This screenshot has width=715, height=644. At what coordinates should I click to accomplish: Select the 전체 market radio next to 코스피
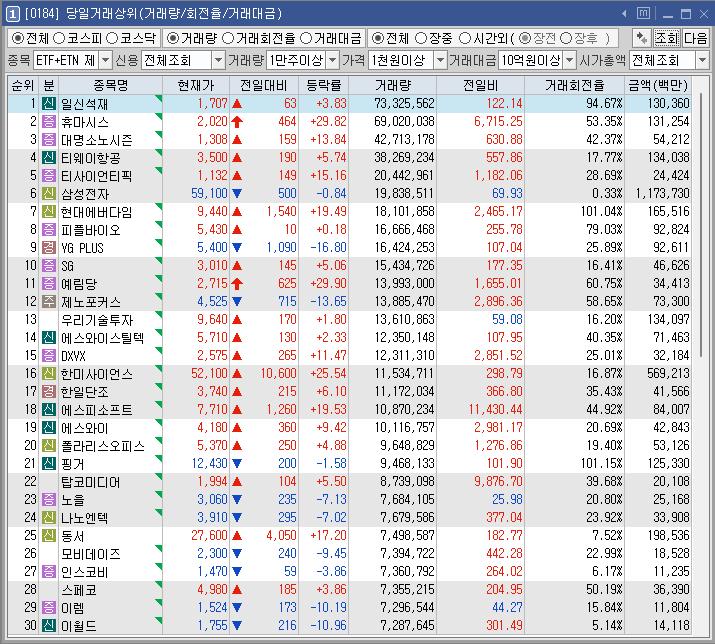[x=17, y=38]
